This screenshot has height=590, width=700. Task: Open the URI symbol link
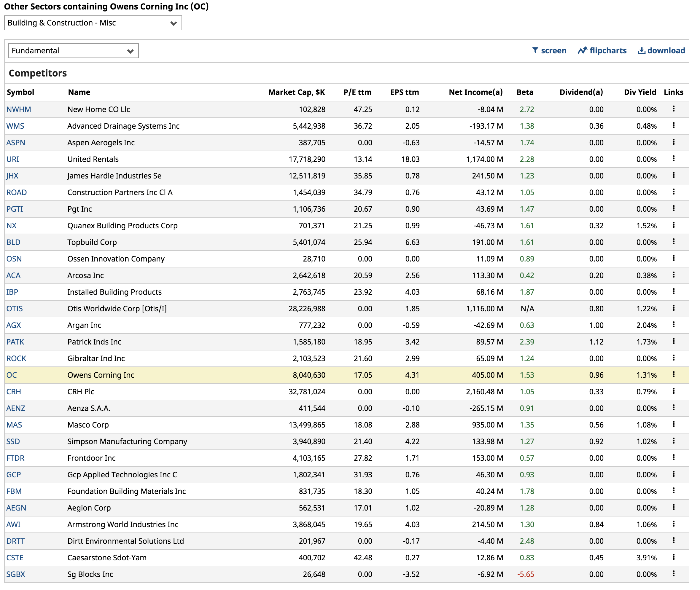13,159
